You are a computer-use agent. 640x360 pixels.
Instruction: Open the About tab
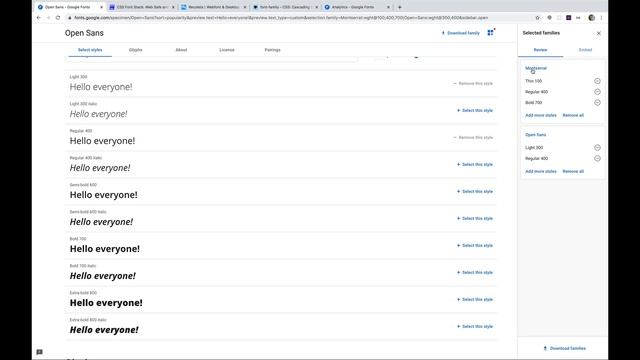[x=181, y=50]
